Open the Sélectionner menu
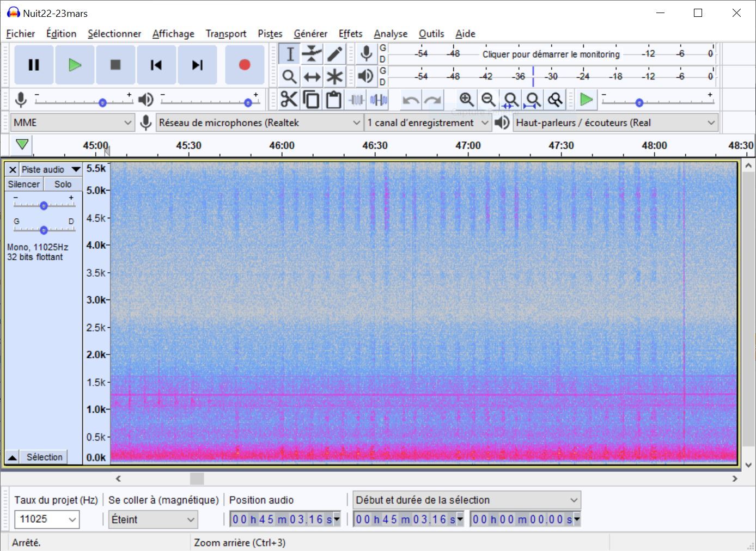 pyautogui.click(x=114, y=34)
